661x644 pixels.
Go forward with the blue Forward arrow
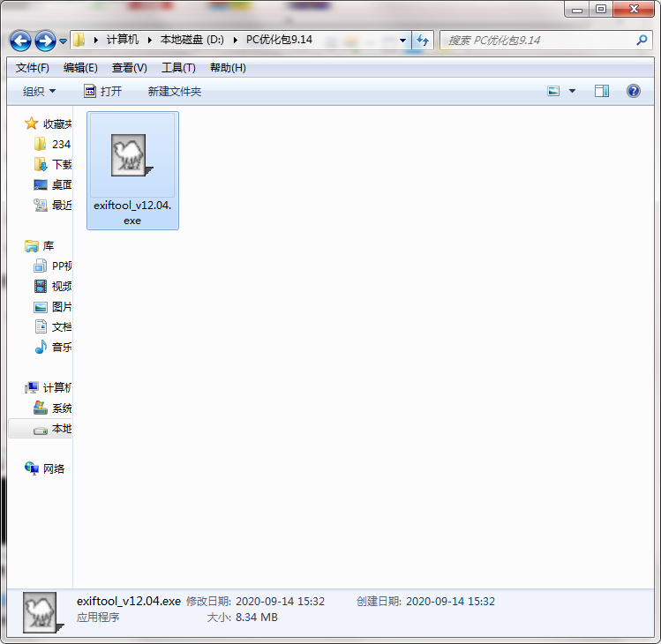(45, 41)
